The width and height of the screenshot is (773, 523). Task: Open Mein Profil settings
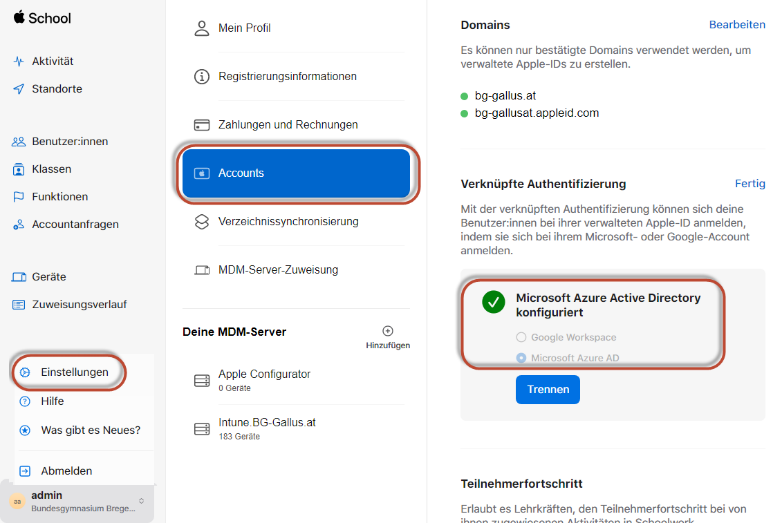245,28
